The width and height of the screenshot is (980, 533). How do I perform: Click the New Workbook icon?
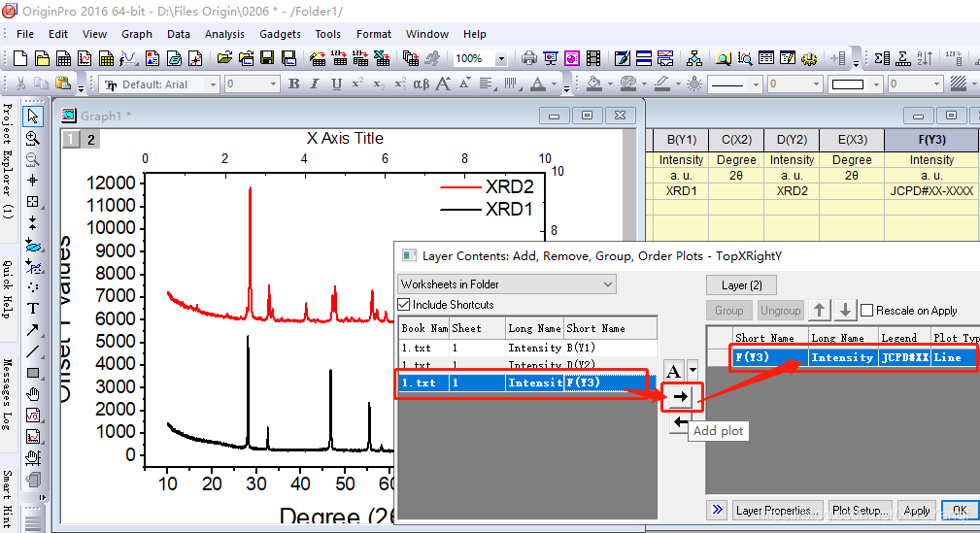tap(63, 58)
